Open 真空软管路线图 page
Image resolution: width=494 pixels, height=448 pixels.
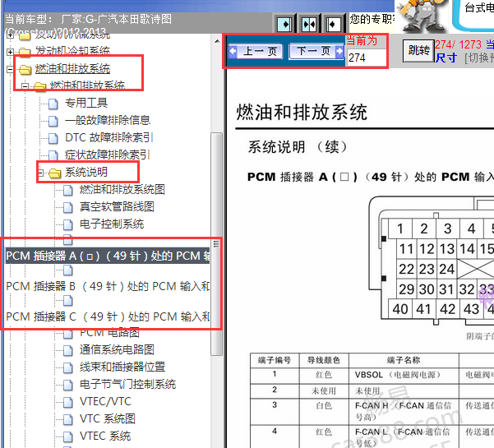point(117,206)
